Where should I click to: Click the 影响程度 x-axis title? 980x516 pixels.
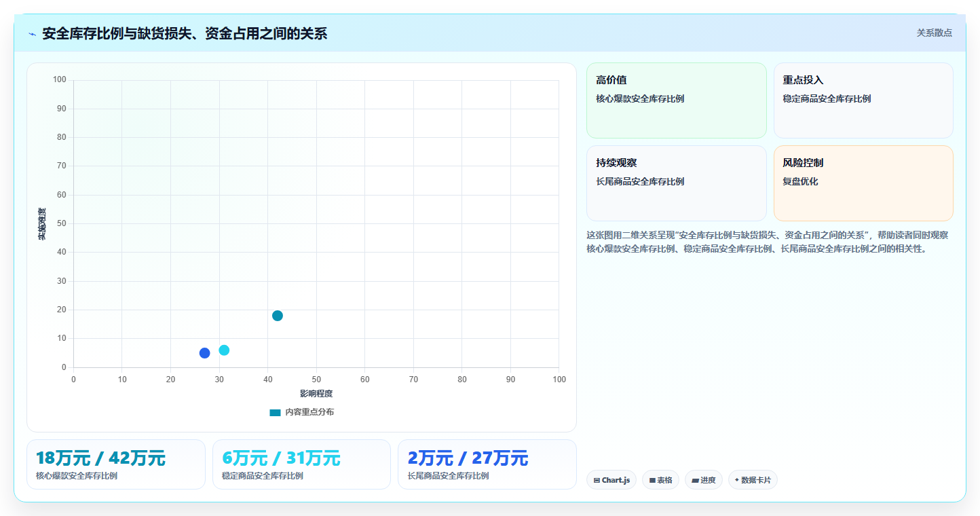pyautogui.click(x=316, y=394)
